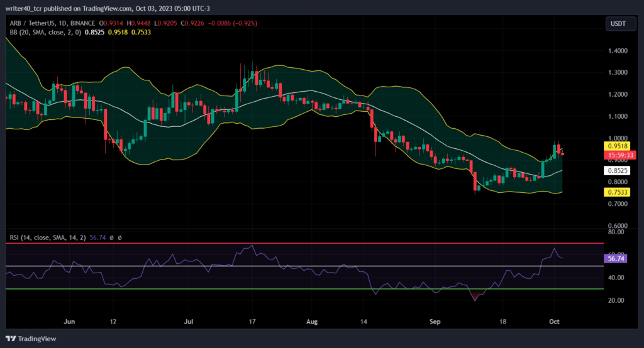The height and width of the screenshot is (348, 644).
Task: Click the Oct date label on time axis
Action: 555,322
